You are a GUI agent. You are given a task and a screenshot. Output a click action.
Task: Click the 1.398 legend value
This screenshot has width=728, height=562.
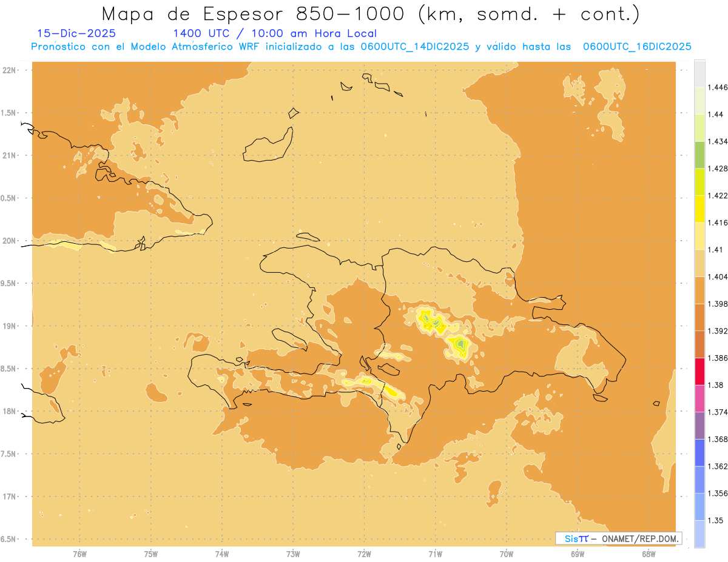pos(717,304)
